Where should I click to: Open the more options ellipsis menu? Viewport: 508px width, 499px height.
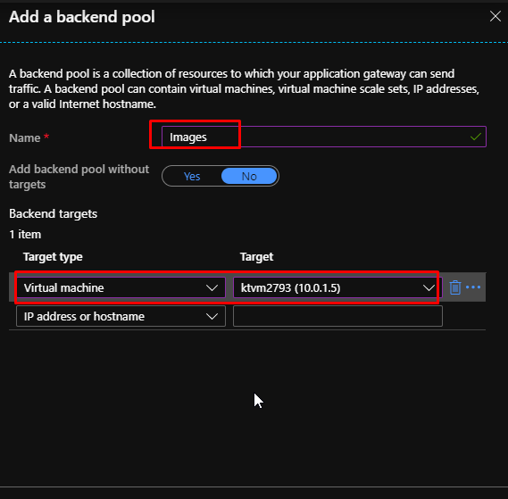[473, 287]
